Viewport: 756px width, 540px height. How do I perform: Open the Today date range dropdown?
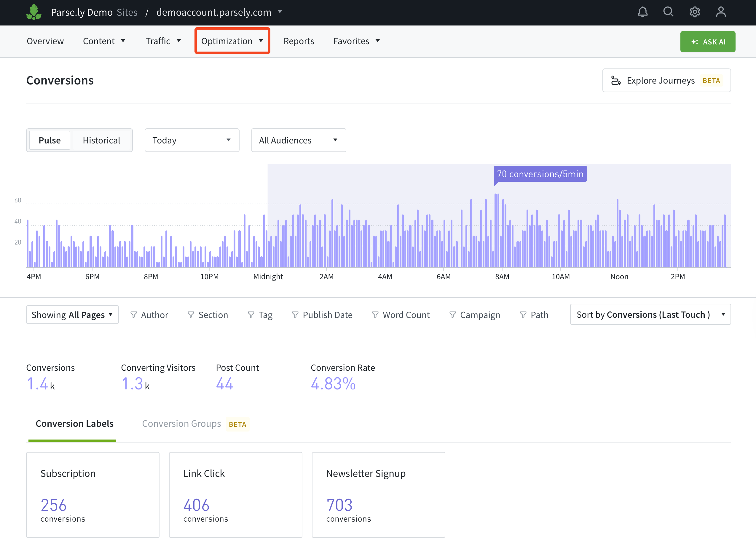(192, 140)
